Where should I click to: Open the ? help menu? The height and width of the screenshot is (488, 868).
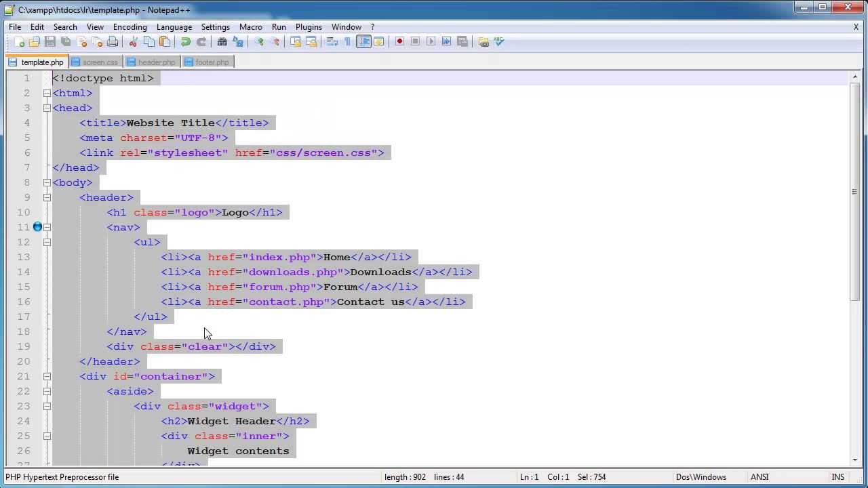pyautogui.click(x=372, y=27)
